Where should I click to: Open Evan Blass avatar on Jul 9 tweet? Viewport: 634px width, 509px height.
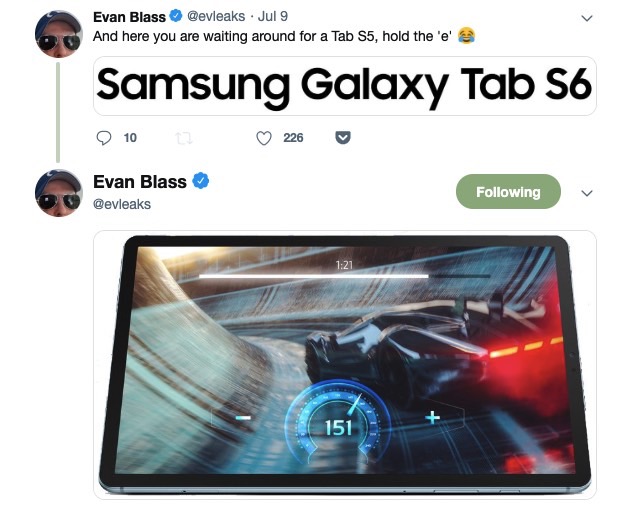[59, 34]
